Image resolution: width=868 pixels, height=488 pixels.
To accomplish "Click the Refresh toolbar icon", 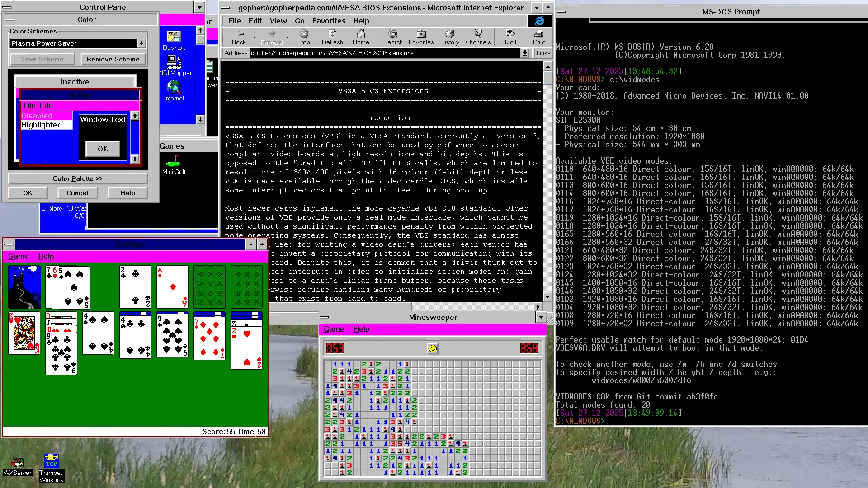I will coord(332,37).
